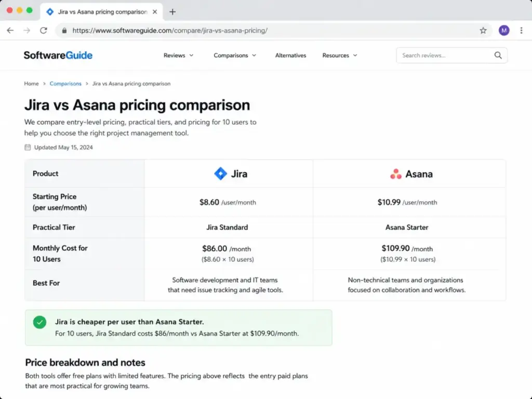This screenshot has height=399, width=532.
Task: Click the 'Jira is cheaper per user' heading
Action: tap(129, 322)
